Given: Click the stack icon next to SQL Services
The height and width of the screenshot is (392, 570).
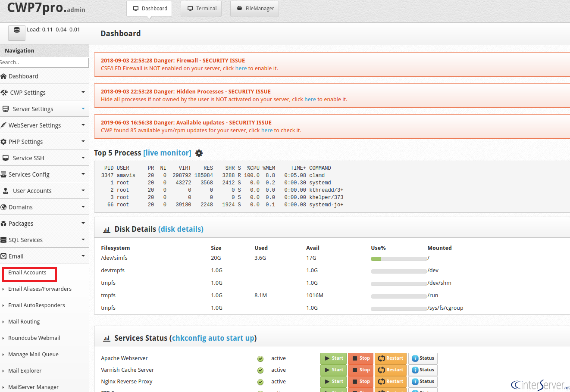Looking at the screenshot, I should 3,240.
